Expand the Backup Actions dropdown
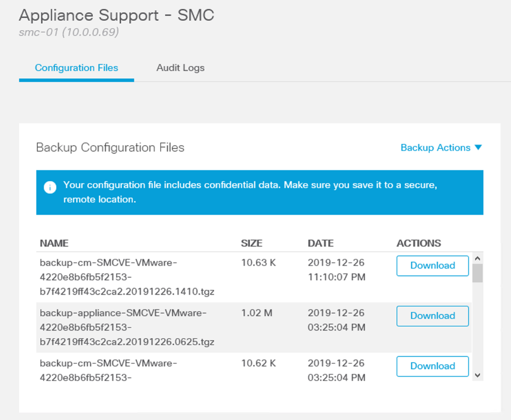 point(441,148)
